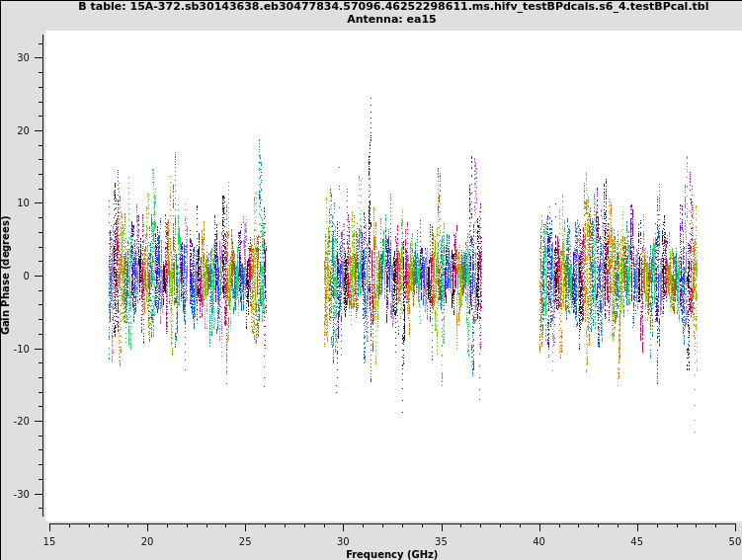
Task: Click the 'Gain Phase (degrees)' y-axis label
Action: coord(6,275)
